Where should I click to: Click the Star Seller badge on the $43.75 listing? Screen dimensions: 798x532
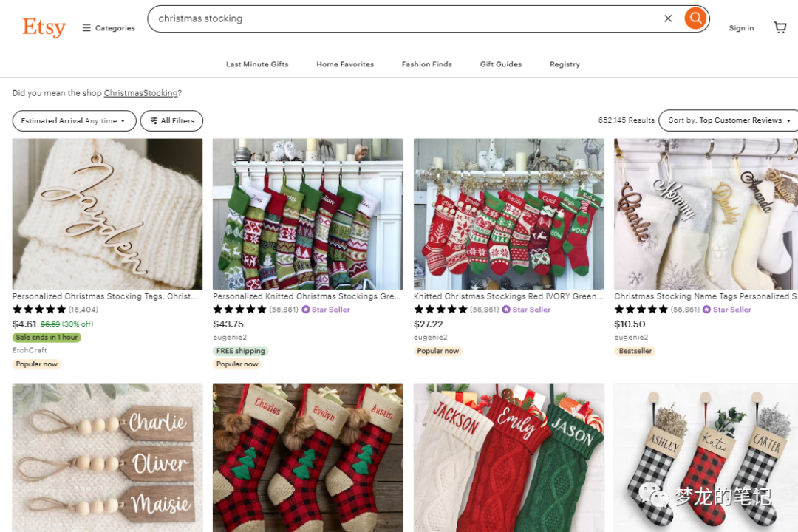coord(326,310)
